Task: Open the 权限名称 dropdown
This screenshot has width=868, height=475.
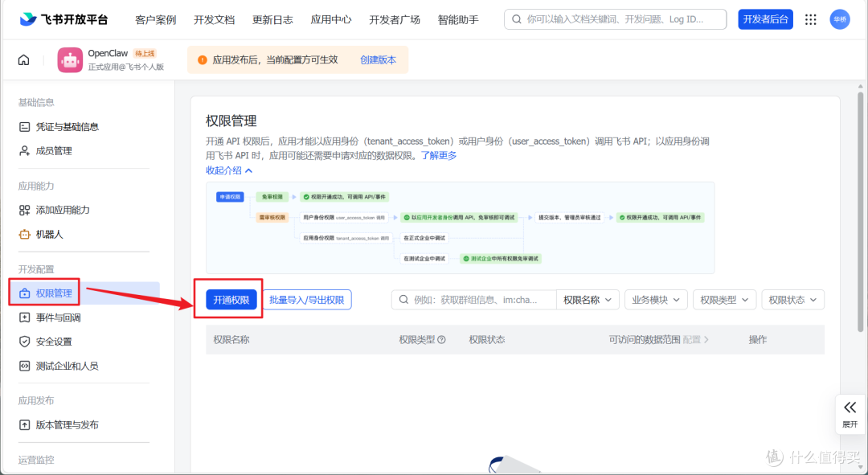Action: click(588, 300)
